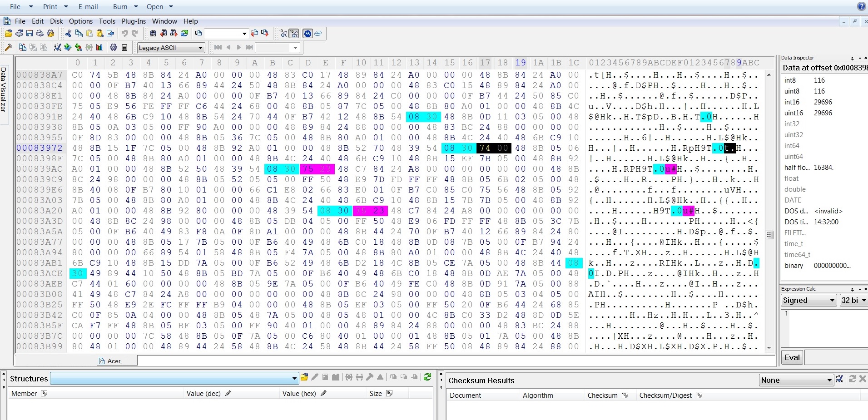The width and height of the screenshot is (868, 420).
Task: Click Find Previous binoculars with red arrow
Action: [x=164, y=33]
